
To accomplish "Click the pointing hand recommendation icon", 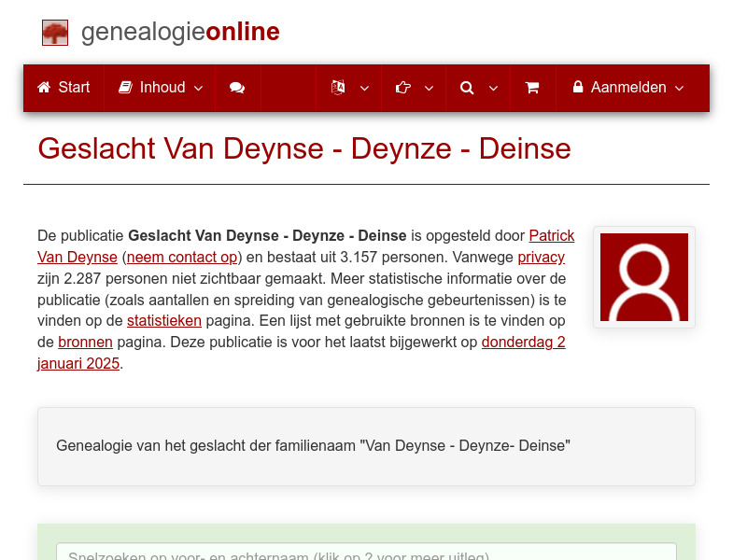I will point(402,88).
